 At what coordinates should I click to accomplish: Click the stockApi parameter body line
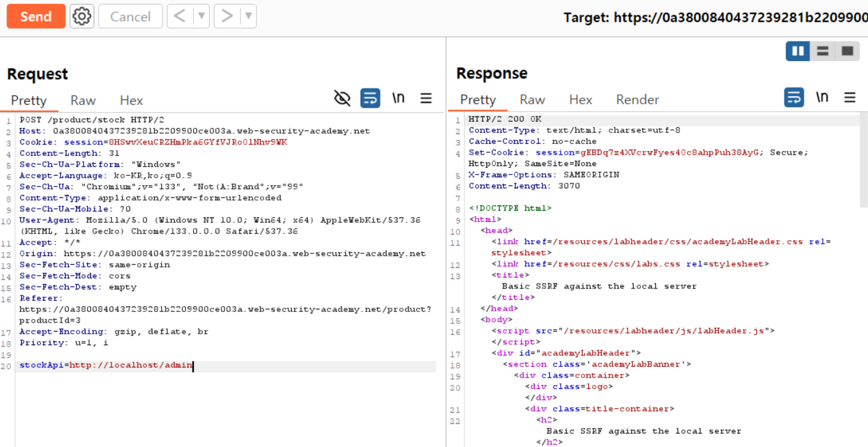tap(106, 365)
